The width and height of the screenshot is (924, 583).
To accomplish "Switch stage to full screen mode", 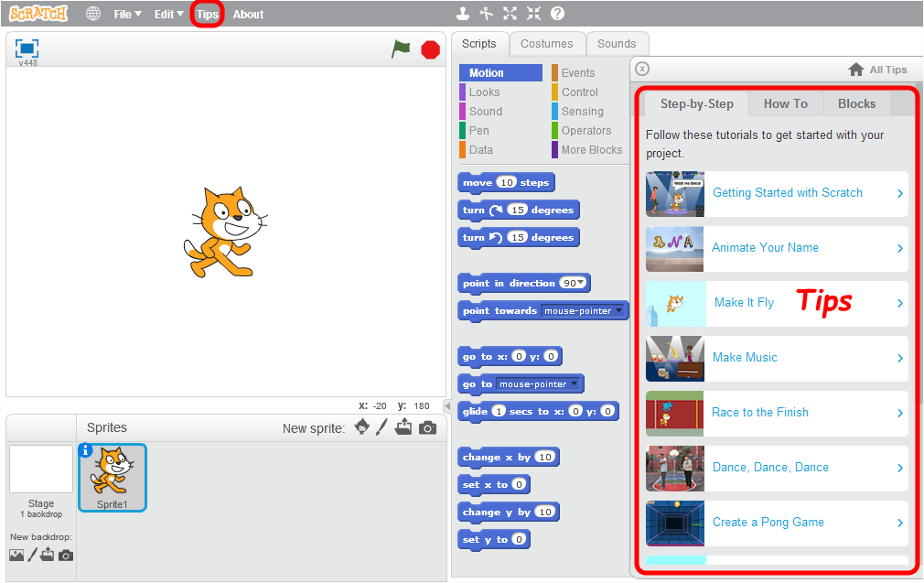I will click(x=27, y=49).
